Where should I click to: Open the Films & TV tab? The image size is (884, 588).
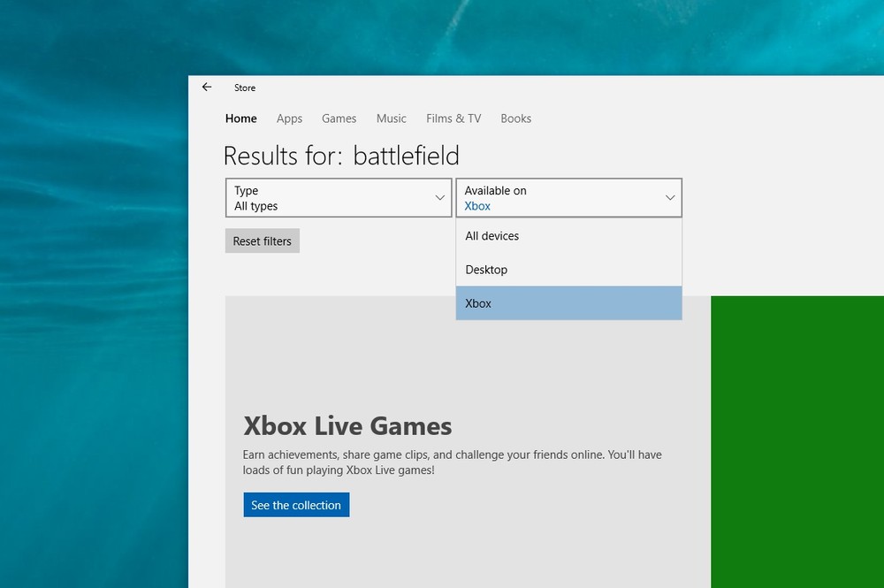[453, 118]
